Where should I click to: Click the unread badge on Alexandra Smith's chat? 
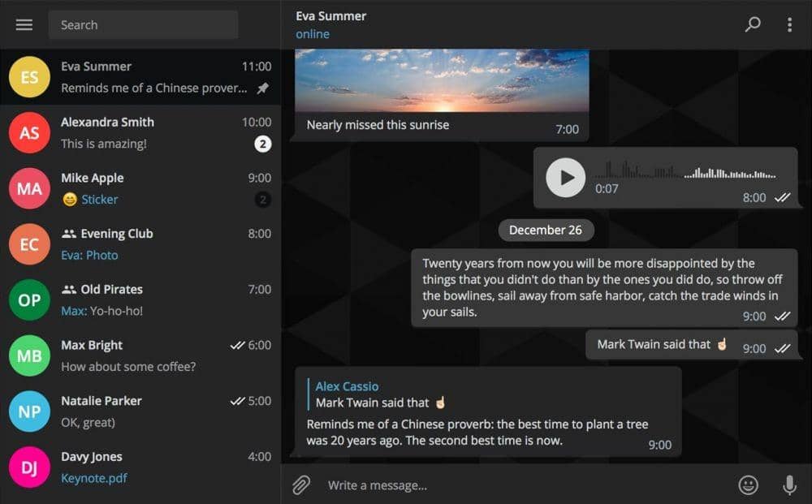click(x=261, y=144)
